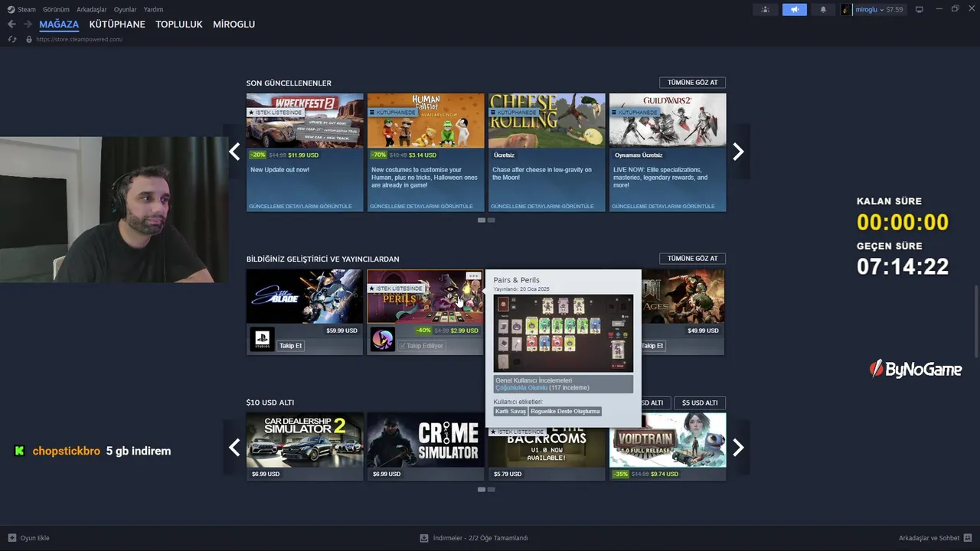
Task: Click the lock icon beside the URL
Action: [29, 39]
